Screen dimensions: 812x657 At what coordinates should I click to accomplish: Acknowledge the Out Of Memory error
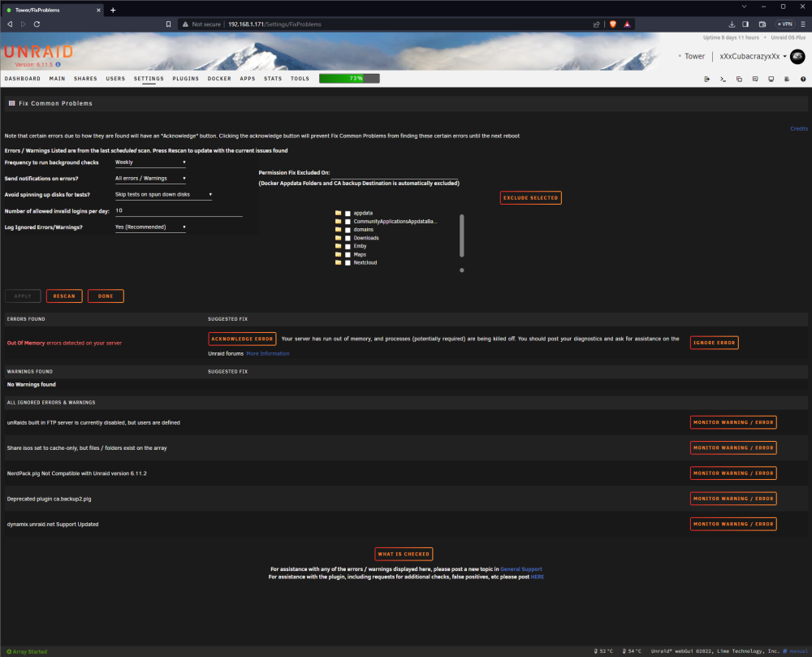point(242,339)
